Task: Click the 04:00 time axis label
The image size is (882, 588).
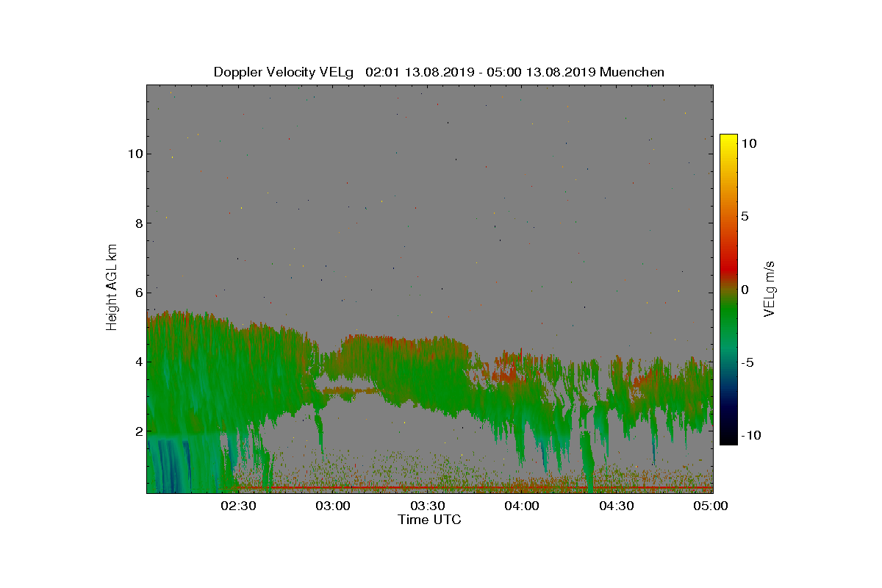Action: [523, 506]
